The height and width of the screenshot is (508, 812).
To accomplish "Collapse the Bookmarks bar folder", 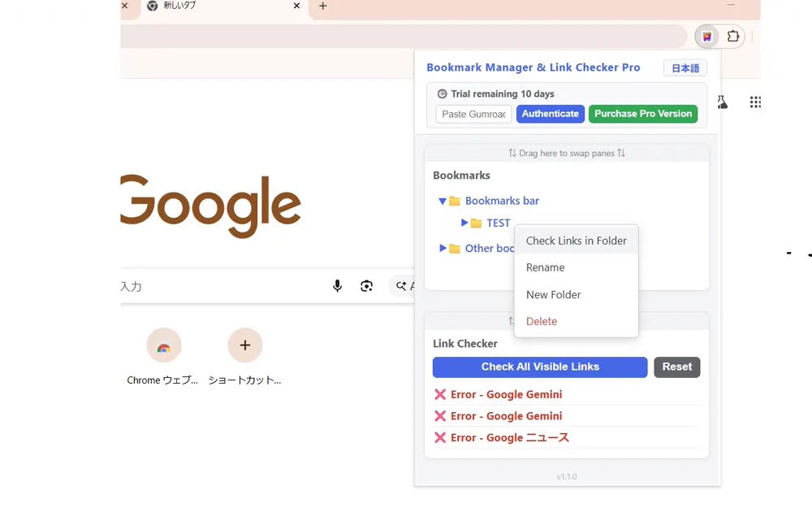I will tap(443, 201).
